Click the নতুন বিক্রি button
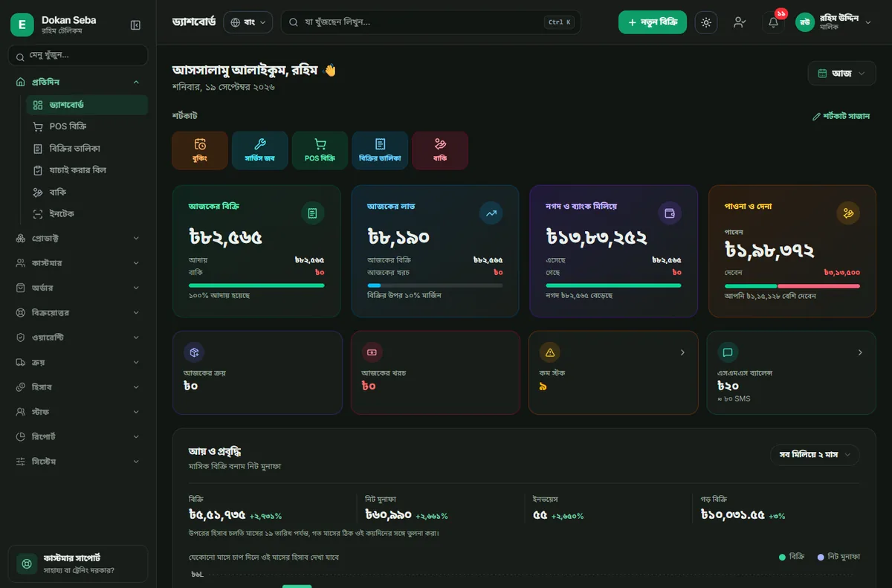The height and width of the screenshot is (588, 892). [x=653, y=22]
